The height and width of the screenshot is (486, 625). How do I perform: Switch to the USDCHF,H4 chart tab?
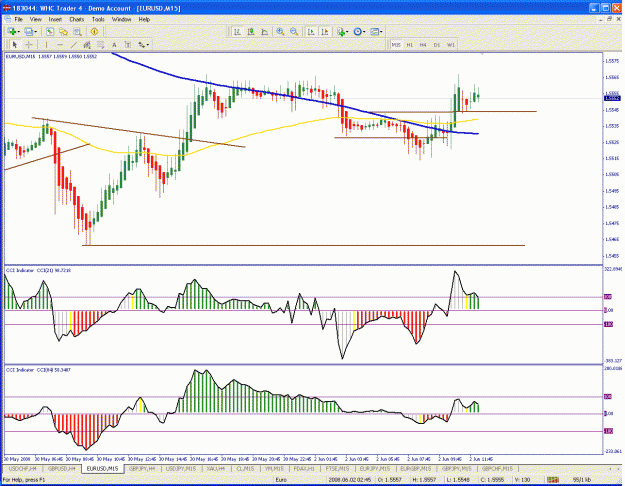[23, 468]
